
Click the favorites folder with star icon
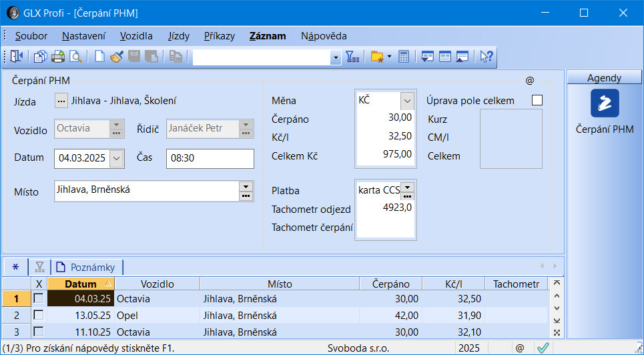point(377,57)
